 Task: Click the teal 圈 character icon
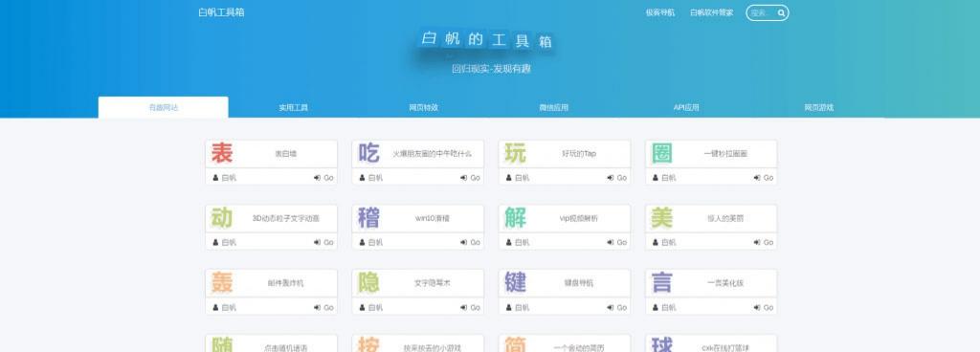point(662,153)
